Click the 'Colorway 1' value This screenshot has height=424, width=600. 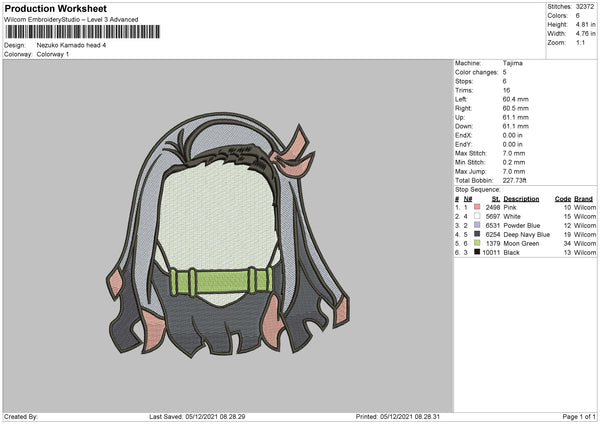pos(53,54)
